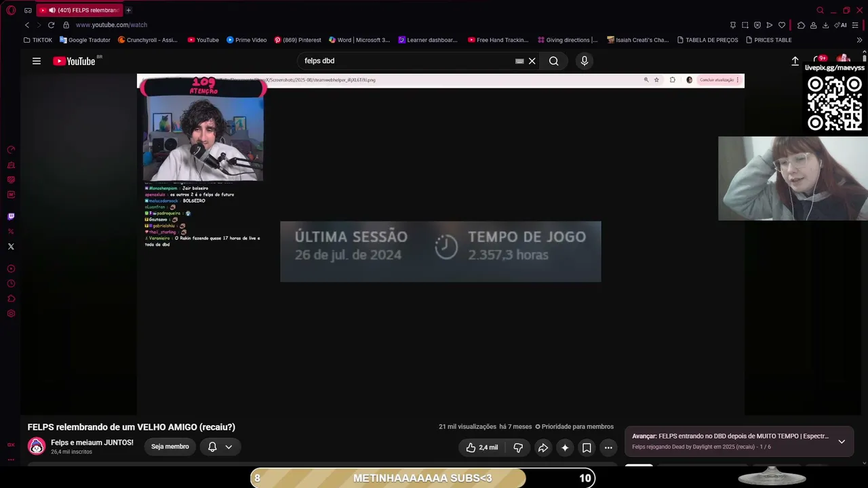Open the YouTube bookmark
The height and width of the screenshot is (488, 868).
(203, 40)
